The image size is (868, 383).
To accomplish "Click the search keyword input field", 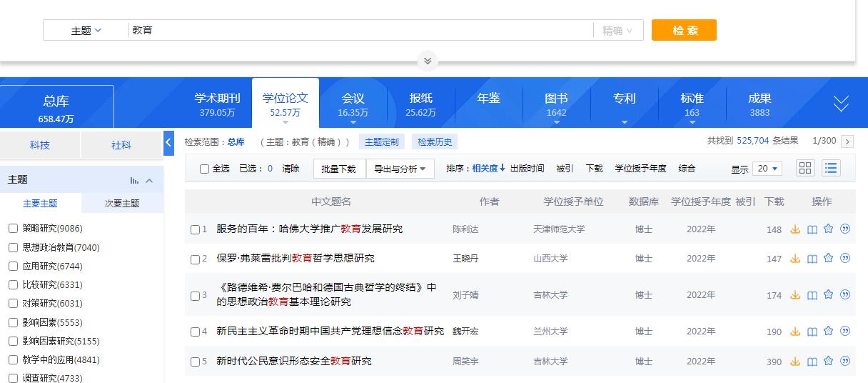I will click(360, 30).
